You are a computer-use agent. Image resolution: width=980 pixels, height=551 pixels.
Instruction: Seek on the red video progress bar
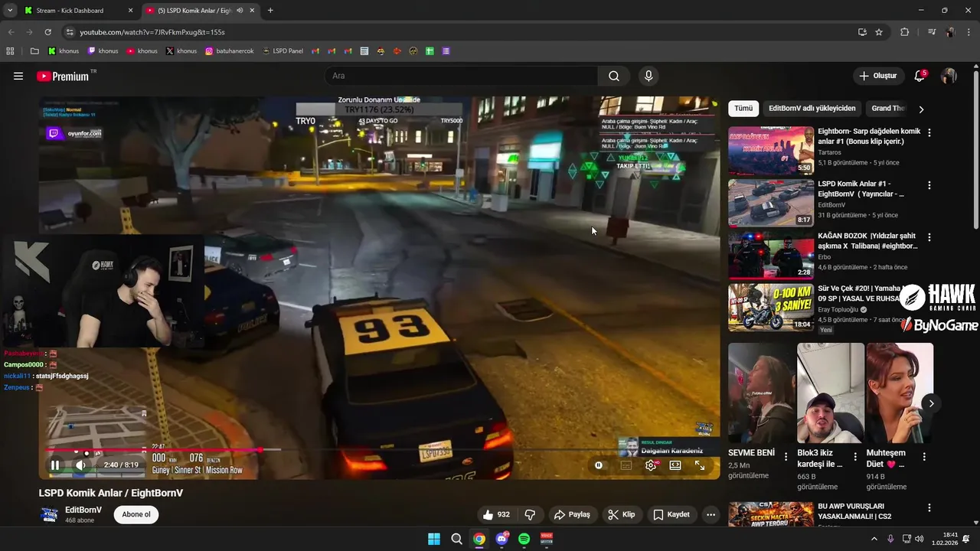380,450
